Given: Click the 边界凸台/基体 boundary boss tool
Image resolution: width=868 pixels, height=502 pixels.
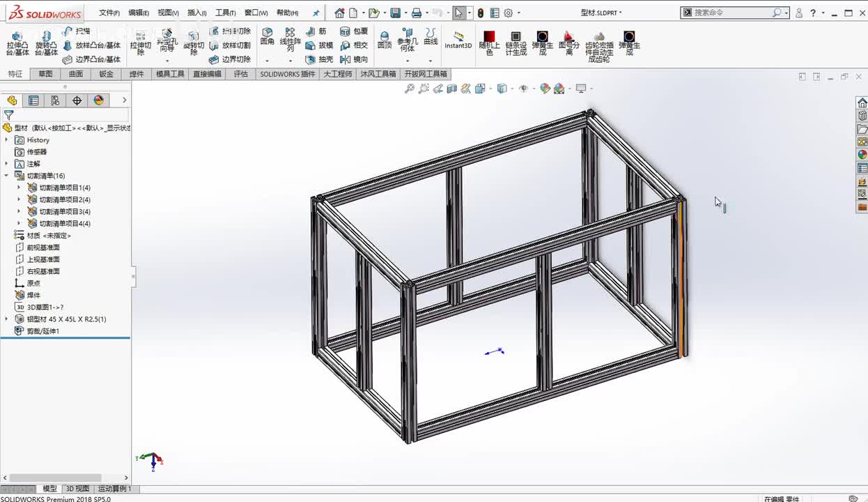Looking at the screenshot, I should [x=91, y=59].
